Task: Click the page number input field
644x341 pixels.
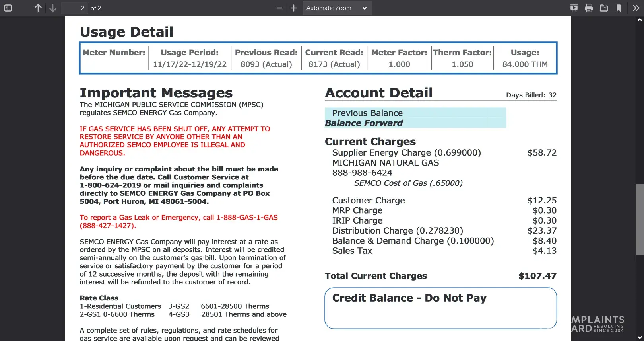Action: [x=74, y=8]
